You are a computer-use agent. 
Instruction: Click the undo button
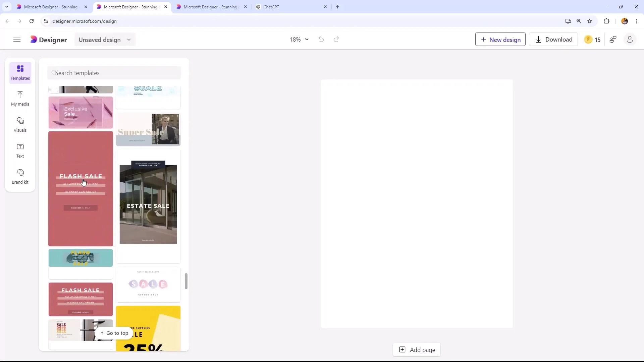321,39
